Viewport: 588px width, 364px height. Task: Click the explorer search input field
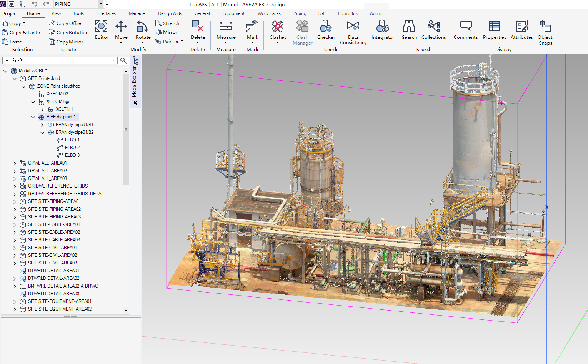(x=57, y=60)
